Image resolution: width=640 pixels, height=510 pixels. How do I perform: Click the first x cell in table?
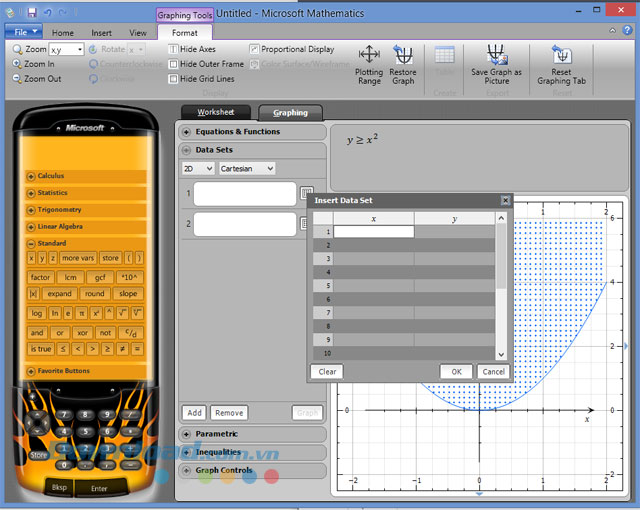click(373, 231)
